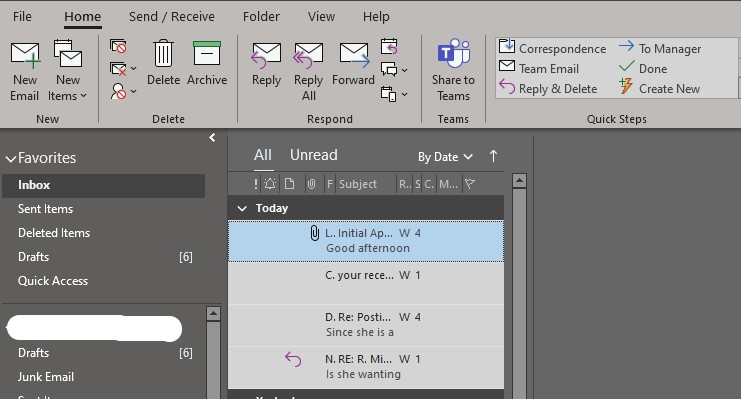Screen dimensions: 741x399
Task: Sort by the flag status column
Action: tap(470, 184)
